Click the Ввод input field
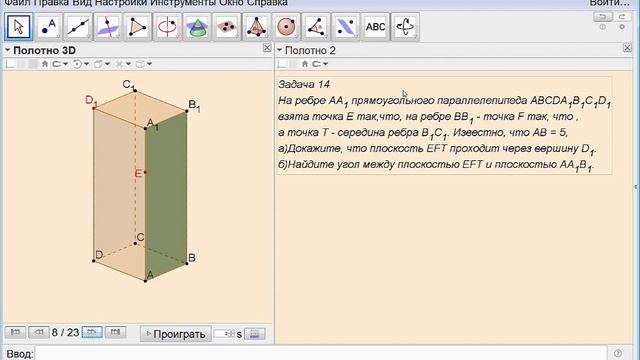This screenshot has width=640, height=360. (x=320, y=353)
